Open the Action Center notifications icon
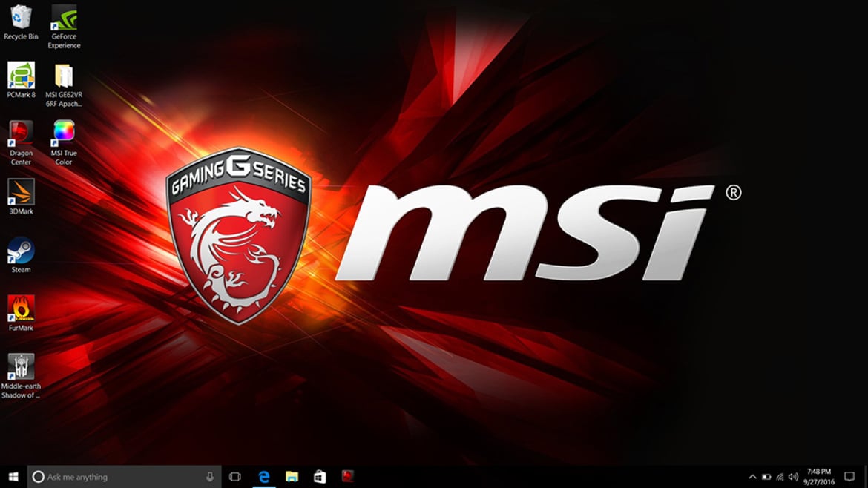The height and width of the screenshot is (488, 868). (849, 476)
